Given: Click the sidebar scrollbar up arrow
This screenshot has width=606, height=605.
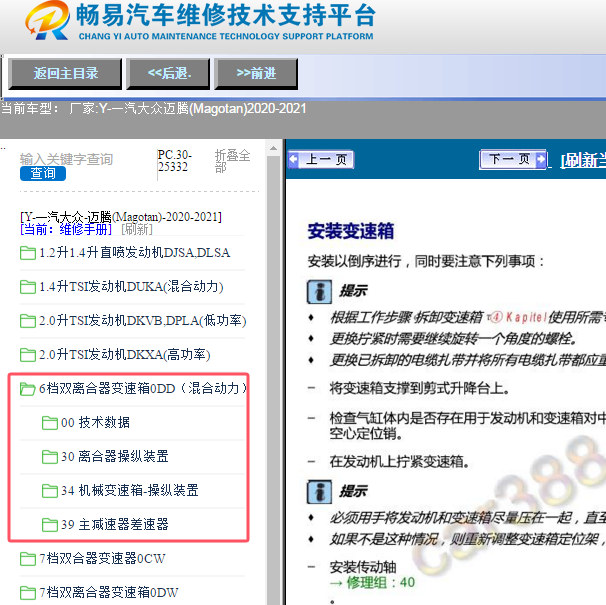Looking at the screenshot, I should [274, 148].
